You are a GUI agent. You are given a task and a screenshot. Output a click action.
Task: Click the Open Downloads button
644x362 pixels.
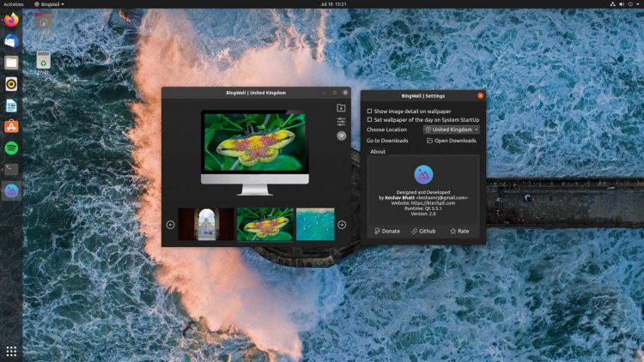(x=452, y=141)
